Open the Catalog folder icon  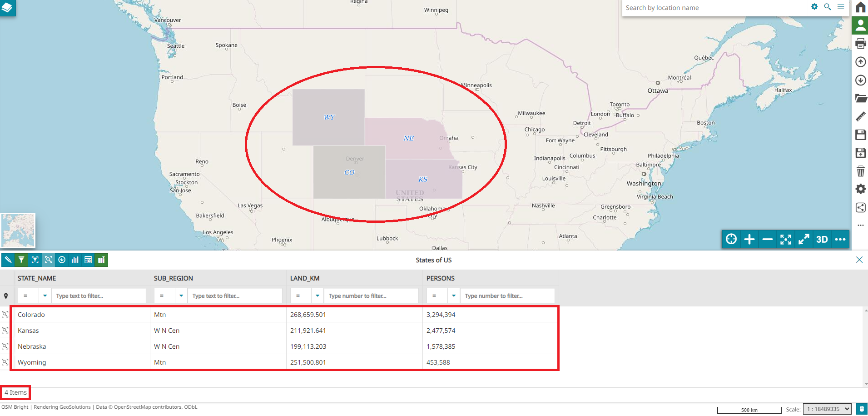(x=860, y=98)
